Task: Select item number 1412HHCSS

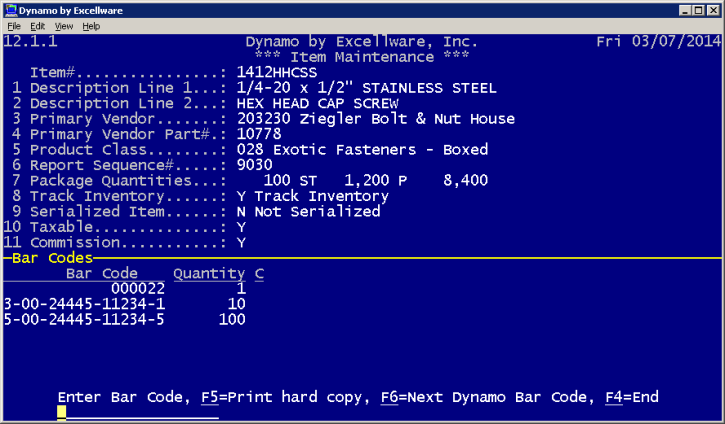Action: pyautogui.click(x=276, y=73)
